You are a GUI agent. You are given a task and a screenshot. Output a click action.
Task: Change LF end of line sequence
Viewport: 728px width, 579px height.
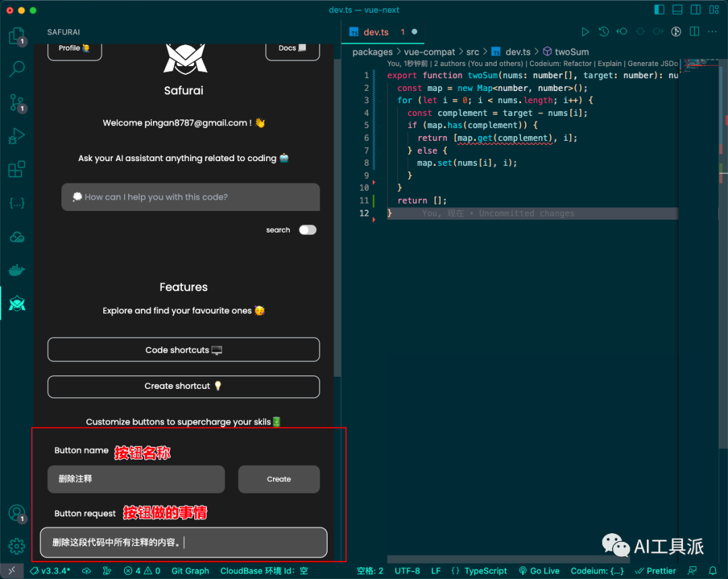coord(435,571)
